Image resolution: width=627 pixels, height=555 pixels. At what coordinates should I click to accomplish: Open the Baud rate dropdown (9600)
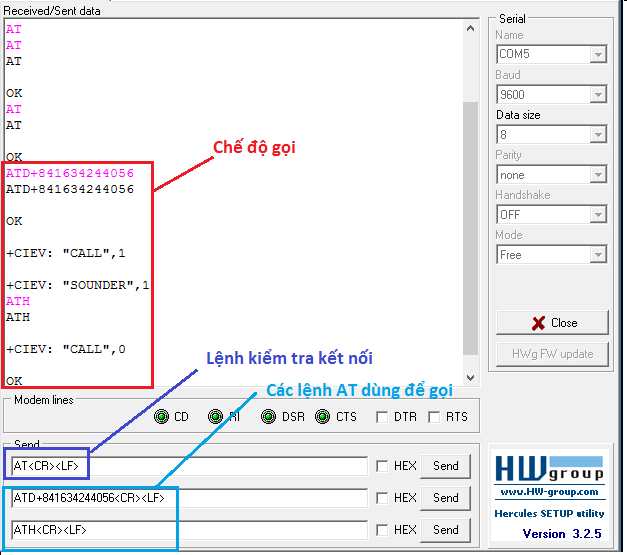[598, 95]
